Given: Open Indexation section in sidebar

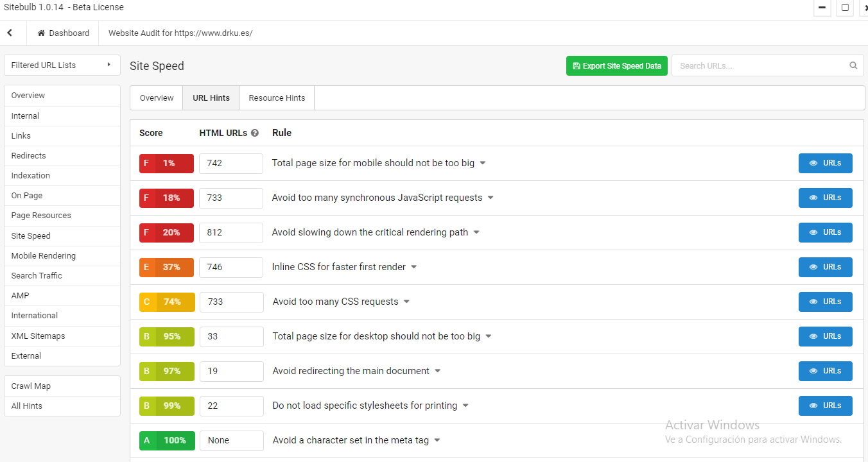Looking at the screenshot, I should [62, 176].
